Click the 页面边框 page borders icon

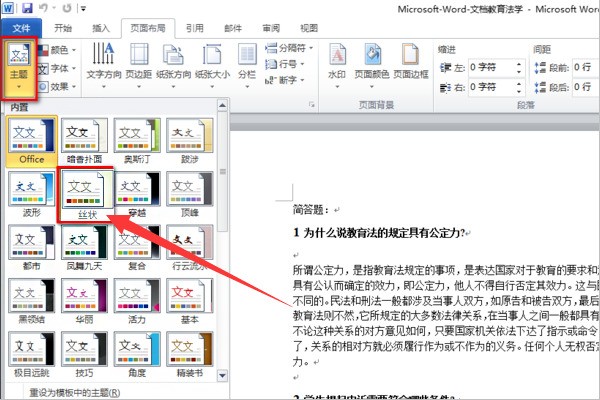point(409,58)
